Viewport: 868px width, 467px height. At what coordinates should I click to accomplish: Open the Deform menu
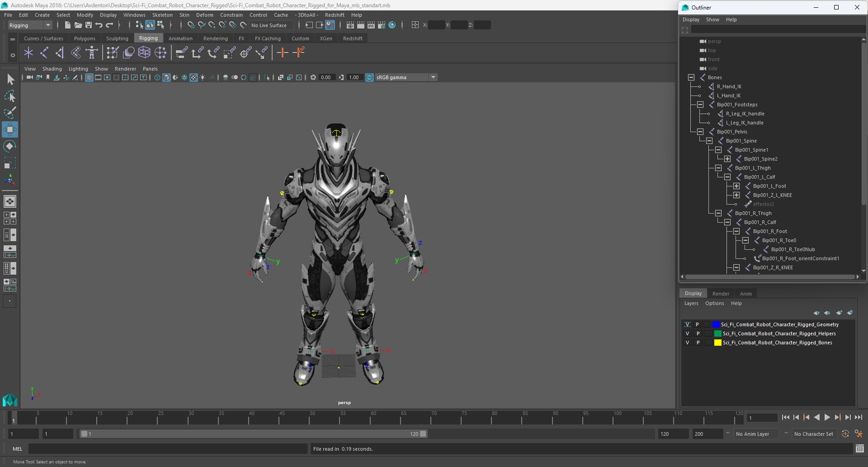204,15
